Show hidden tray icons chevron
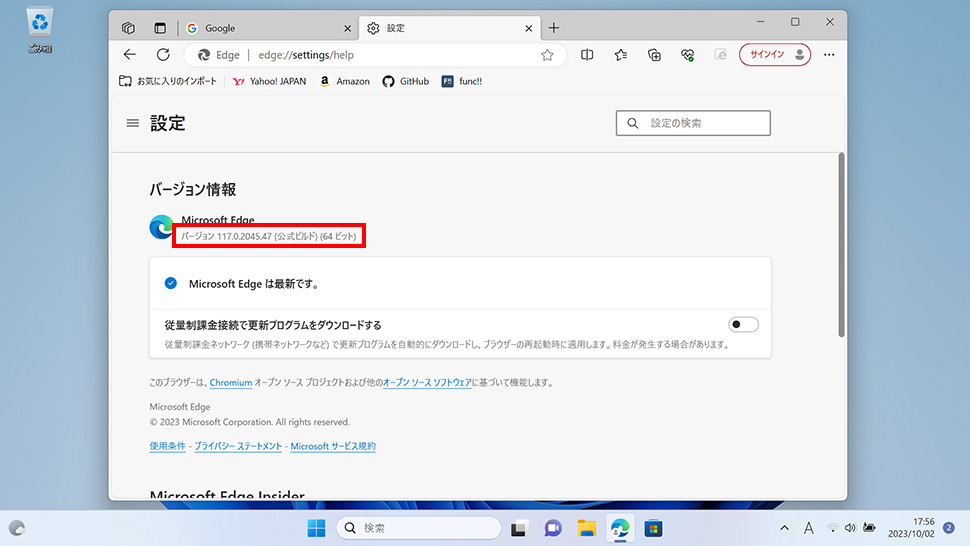 [x=784, y=528]
